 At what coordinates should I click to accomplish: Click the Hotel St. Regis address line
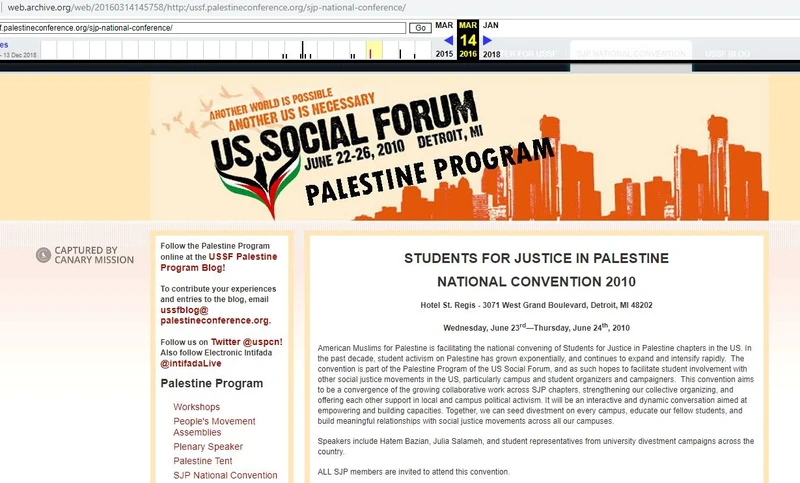(x=536, y=305)
